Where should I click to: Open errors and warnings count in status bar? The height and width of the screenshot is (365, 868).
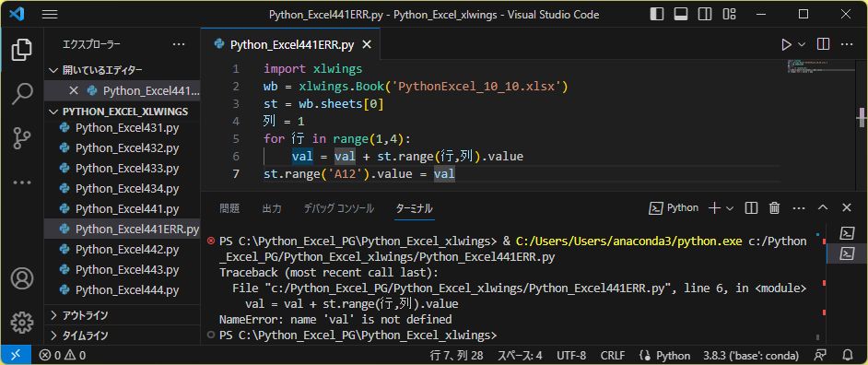(x=63, y=356)
